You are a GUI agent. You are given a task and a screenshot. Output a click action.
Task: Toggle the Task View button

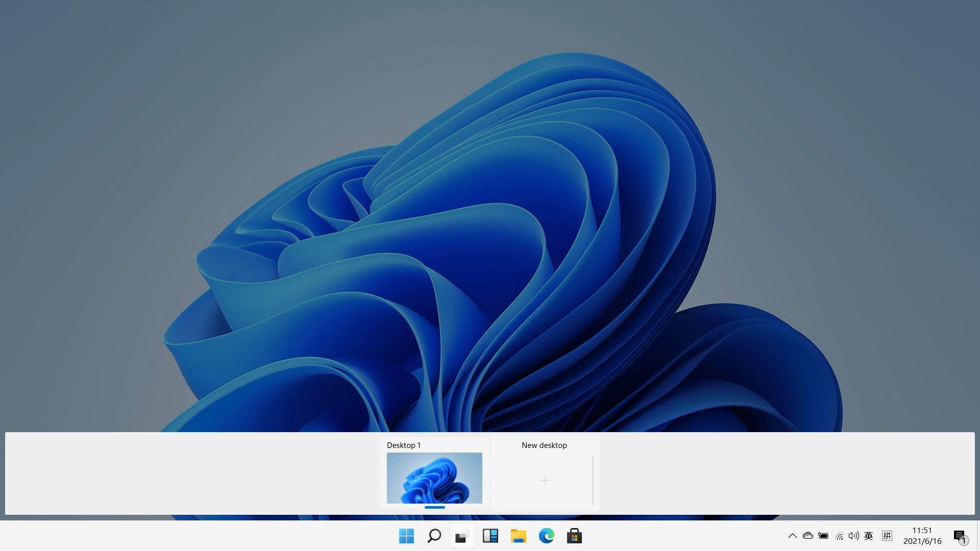[x=462, y=536]
